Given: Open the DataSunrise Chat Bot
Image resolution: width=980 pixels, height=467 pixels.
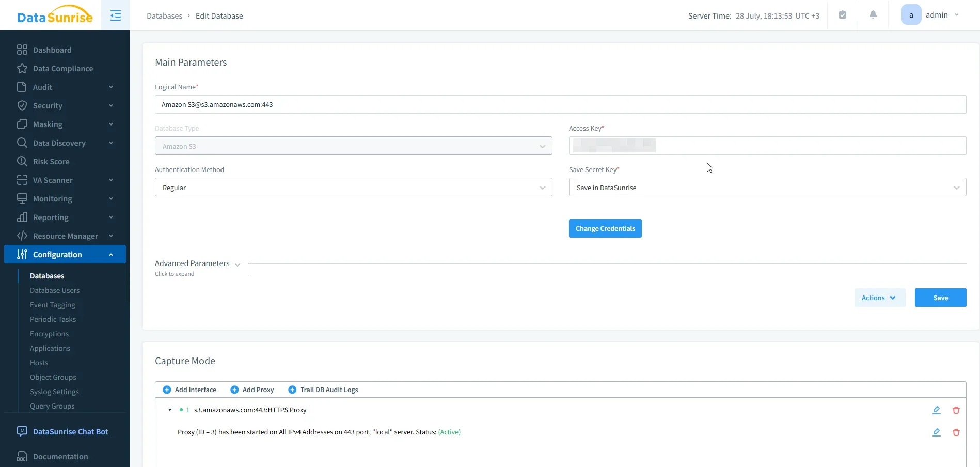Looking at the screenshot, I should (69, 431).
